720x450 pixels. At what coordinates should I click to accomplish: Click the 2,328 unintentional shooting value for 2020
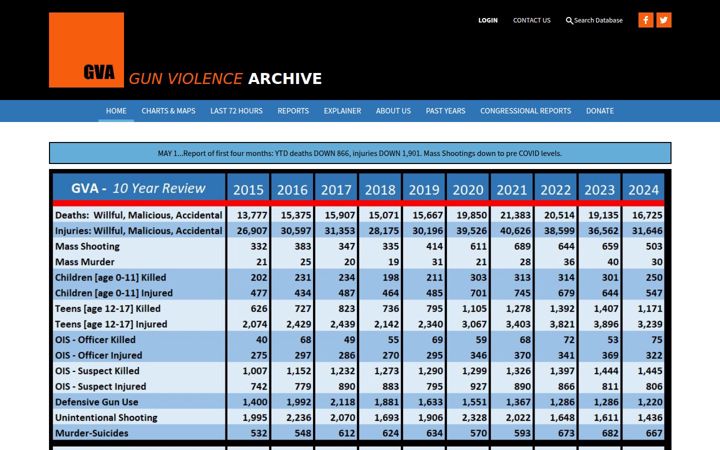[474, 418]
